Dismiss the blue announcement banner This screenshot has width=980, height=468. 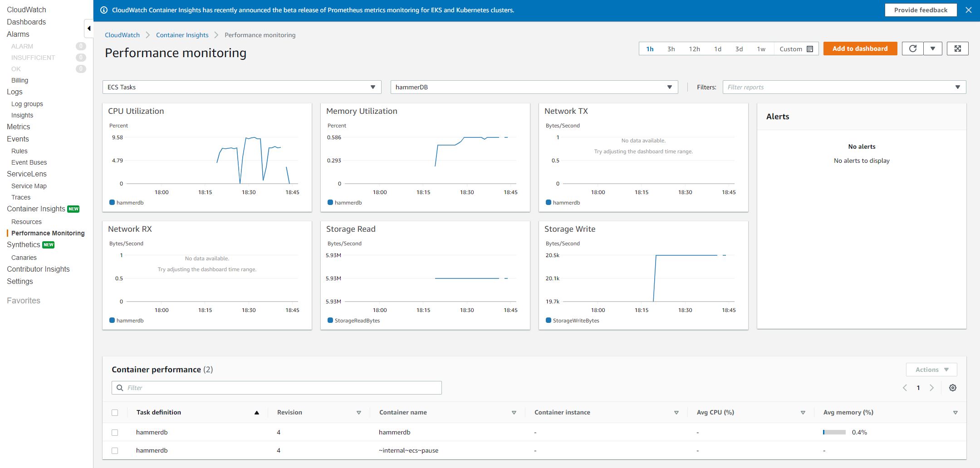click(969, 10)
